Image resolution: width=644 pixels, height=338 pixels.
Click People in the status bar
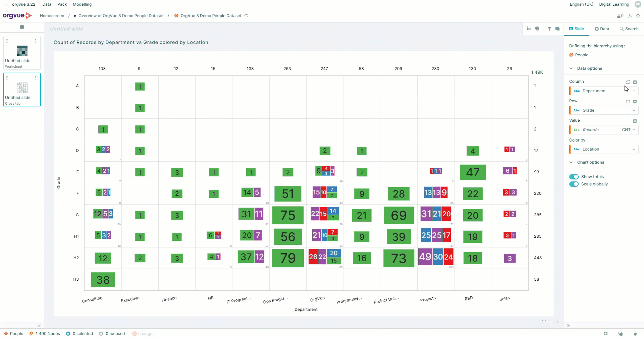coord(14,334)
